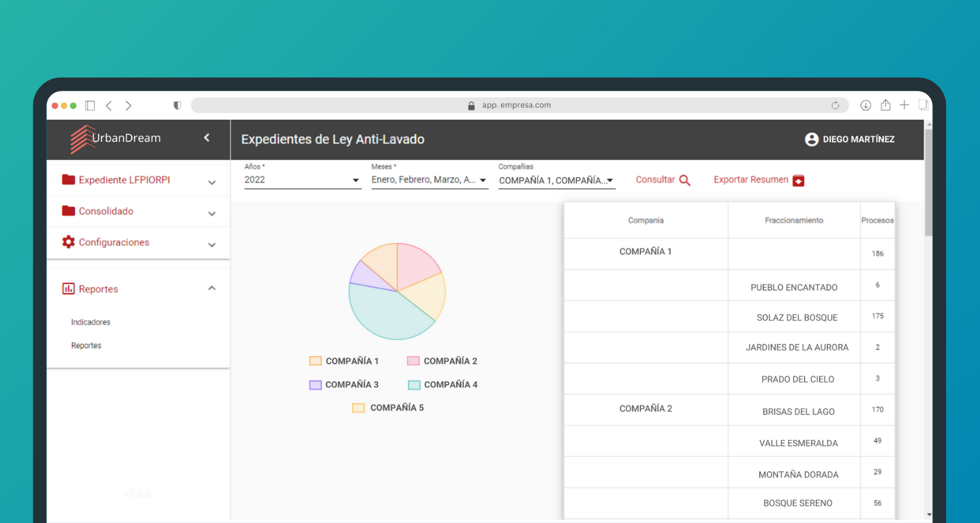Expand the Configuraciones menu section
The image size is (980, 523).
tap(139, 243)
